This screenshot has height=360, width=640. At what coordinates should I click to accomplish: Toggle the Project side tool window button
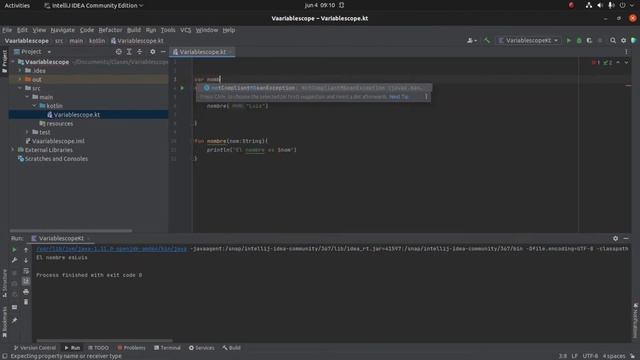pyautogui.click(x=4, y=61)
